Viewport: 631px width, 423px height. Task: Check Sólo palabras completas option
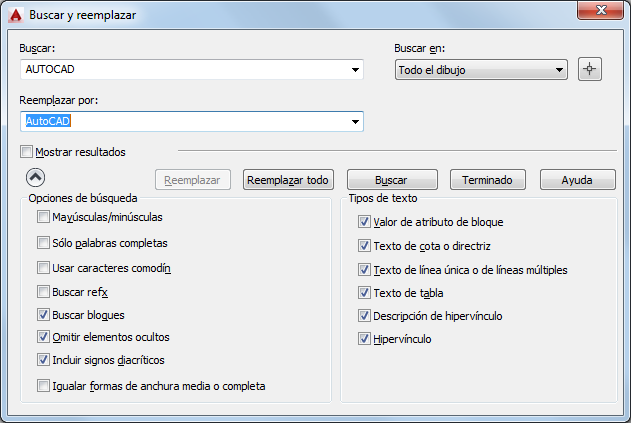(43, 243)
